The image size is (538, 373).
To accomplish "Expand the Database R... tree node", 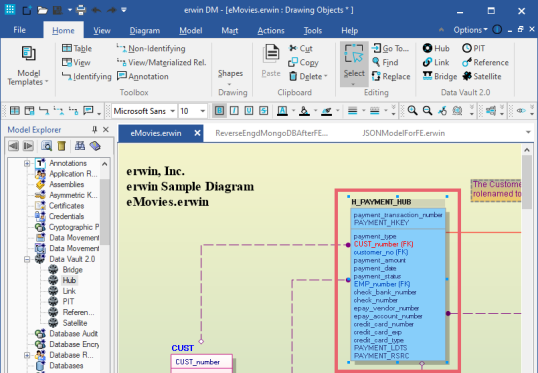I will [x=27, y=355].
